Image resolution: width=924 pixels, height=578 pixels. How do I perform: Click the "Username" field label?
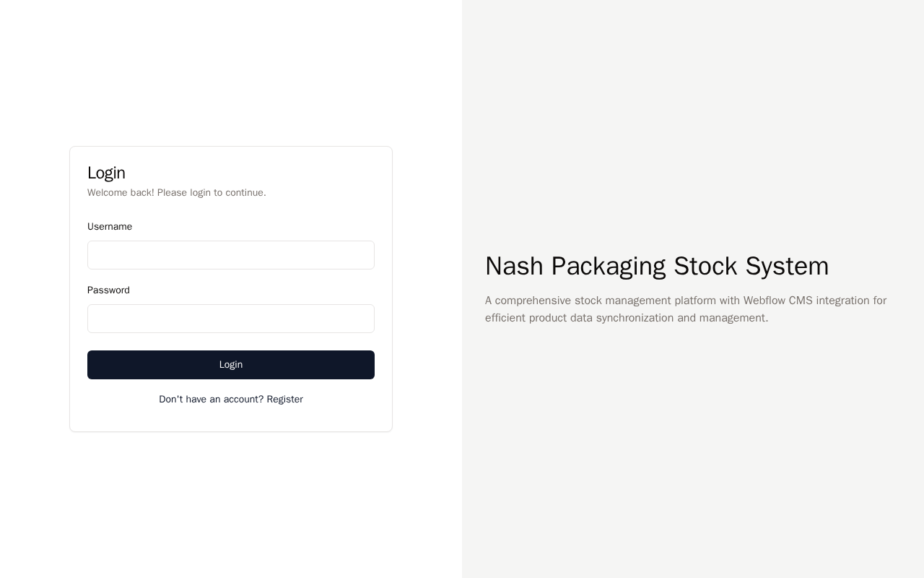(110, 227)
